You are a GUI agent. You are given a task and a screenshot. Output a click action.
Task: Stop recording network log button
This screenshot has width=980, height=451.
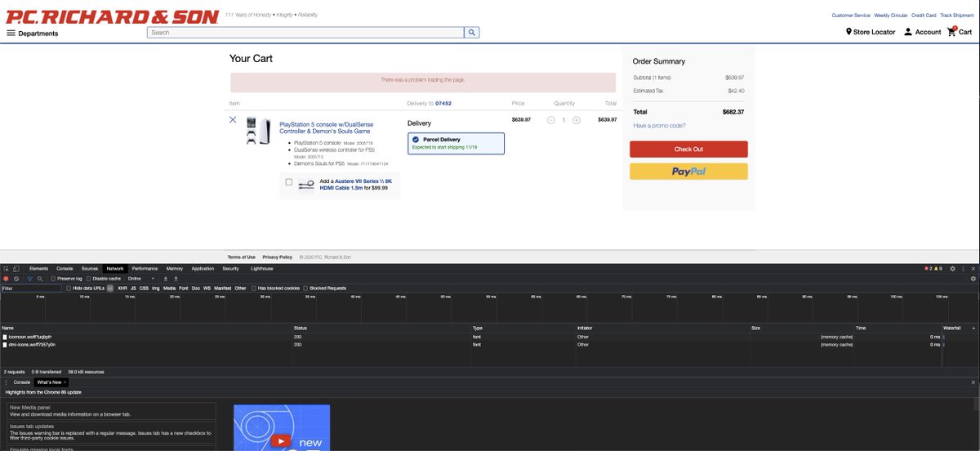pos(6,279)
